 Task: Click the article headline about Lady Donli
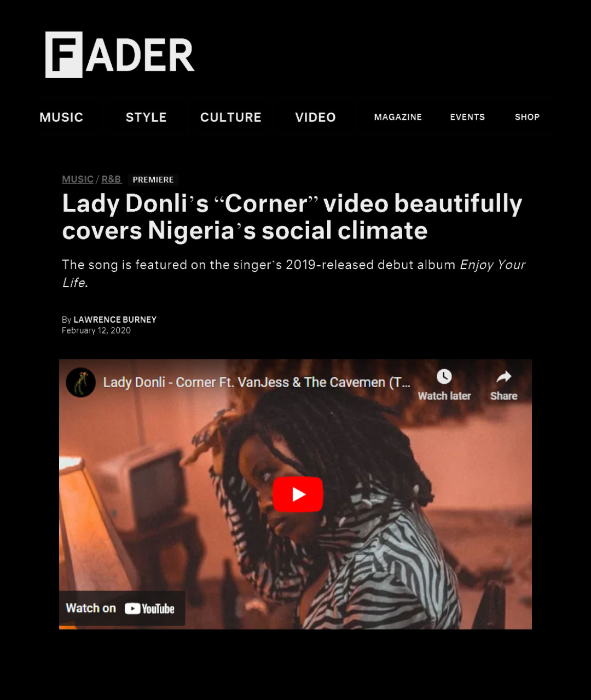pos(292,217)
